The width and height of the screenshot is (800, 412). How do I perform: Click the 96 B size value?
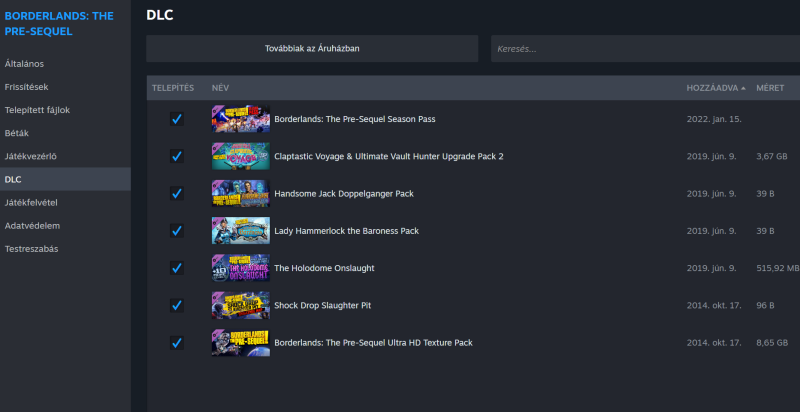765,305
